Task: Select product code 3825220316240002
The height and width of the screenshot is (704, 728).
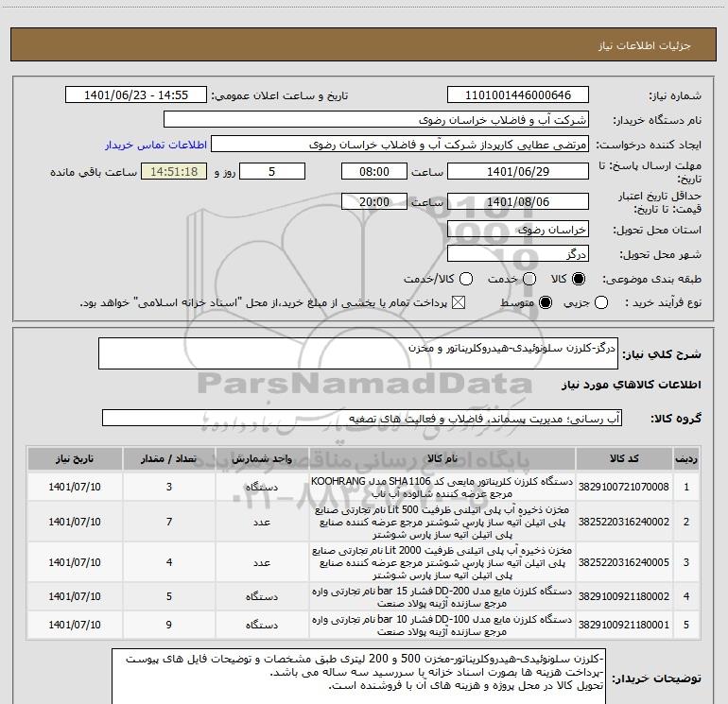Action: point(624,522)
